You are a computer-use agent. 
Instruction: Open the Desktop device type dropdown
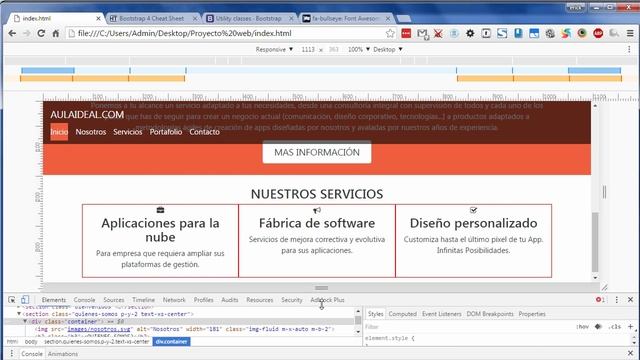pos(388,49)
